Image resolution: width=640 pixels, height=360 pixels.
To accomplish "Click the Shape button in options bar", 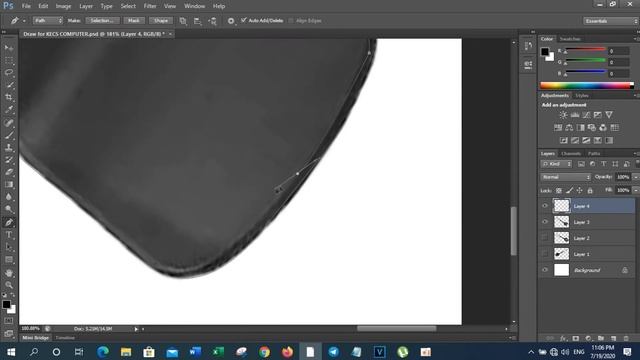I will click(x=161, y=20).
